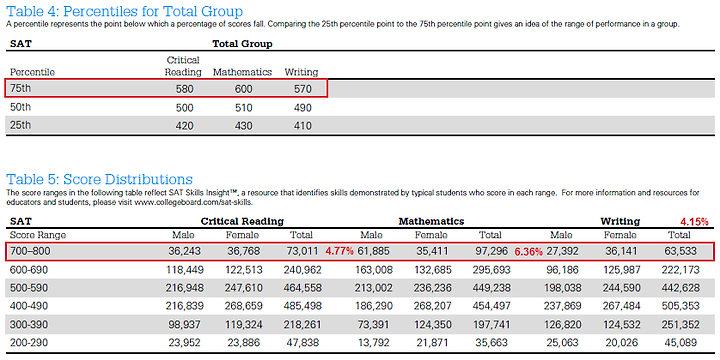Click the cell showing 118,449
This screenshot has height=360, width=720.
184,270
